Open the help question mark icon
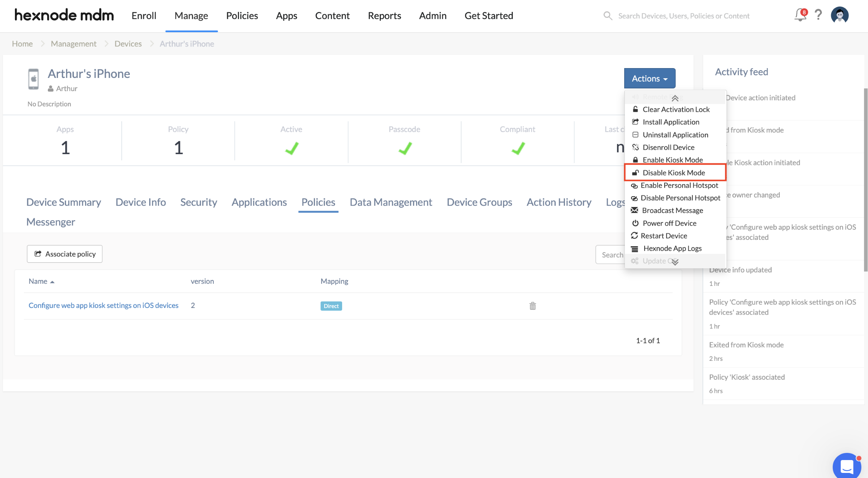Viewport: 868px width, 478px height. point(818,15)
